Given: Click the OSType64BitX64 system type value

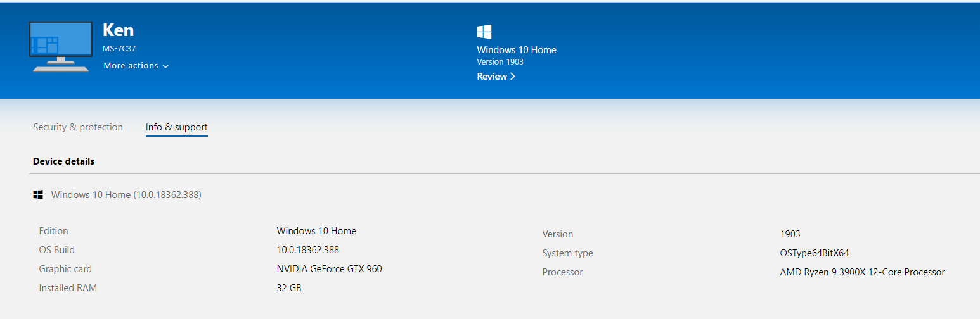Looking at the screenshot, I should (814, 253).
